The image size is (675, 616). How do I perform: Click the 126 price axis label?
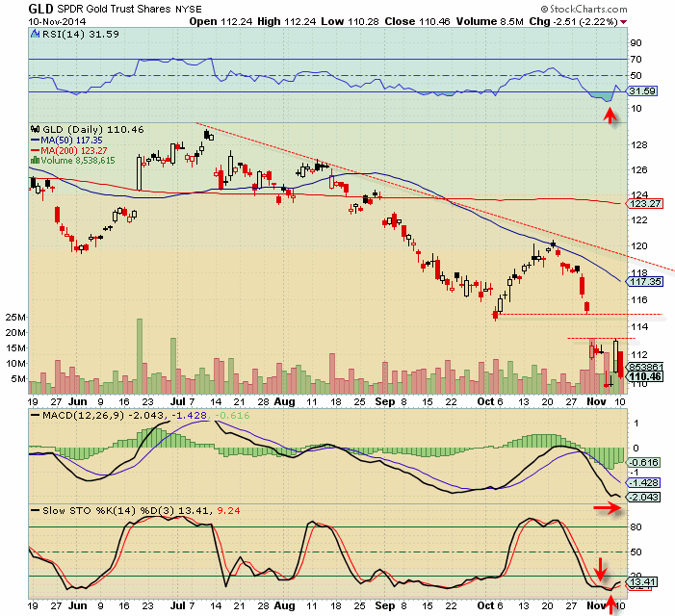(639, 170)
